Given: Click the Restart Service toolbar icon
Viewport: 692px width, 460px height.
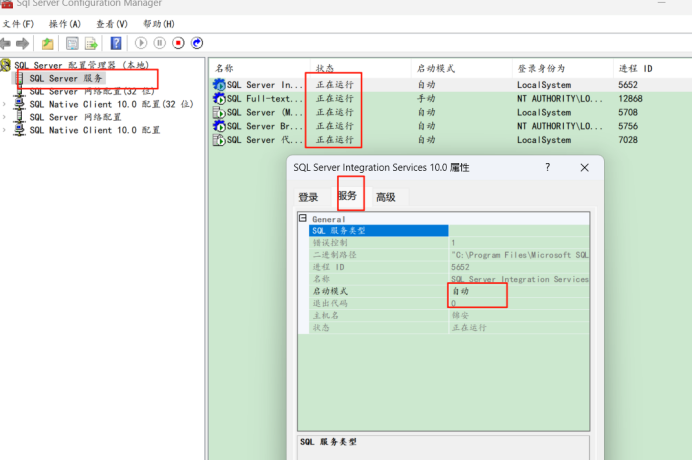Looking at the screenshot, I should tap(197, 43).
